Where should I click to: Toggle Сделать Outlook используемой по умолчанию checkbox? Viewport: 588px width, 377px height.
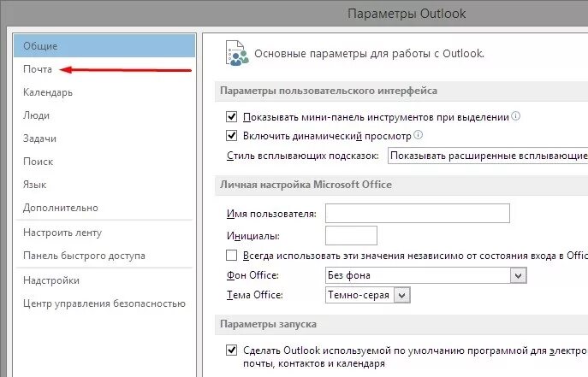click(x=231, y=350)
